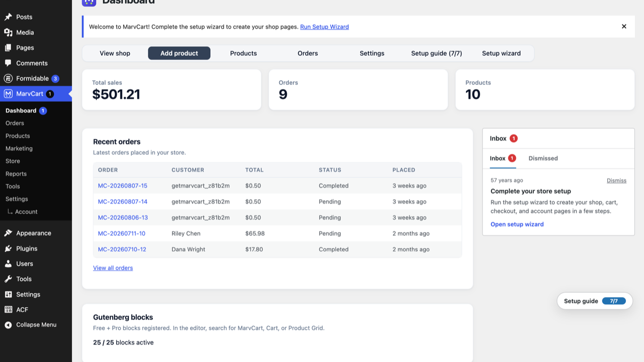
Task: Click the Run Setup Wizard link
Action: [325, 27]
